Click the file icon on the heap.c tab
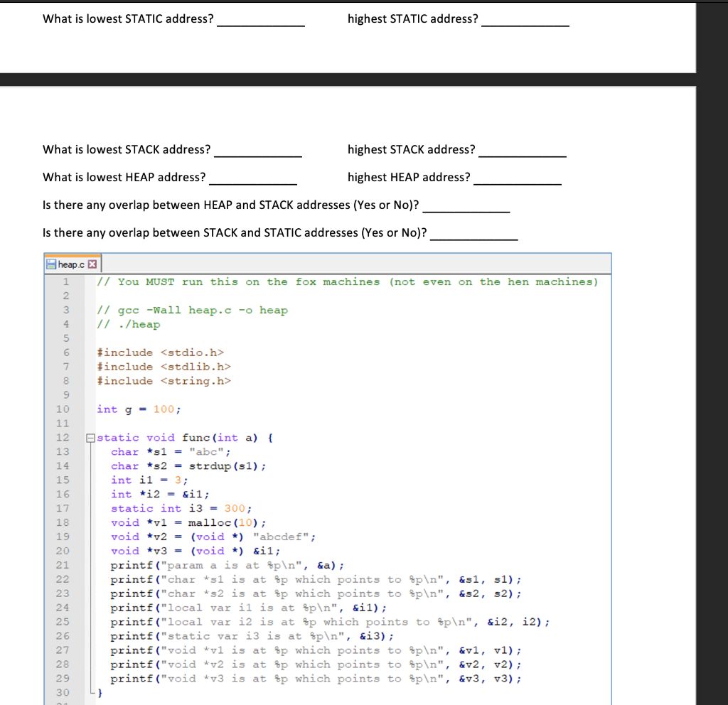Viewport: 728px width, 705px height. [52, 263]
